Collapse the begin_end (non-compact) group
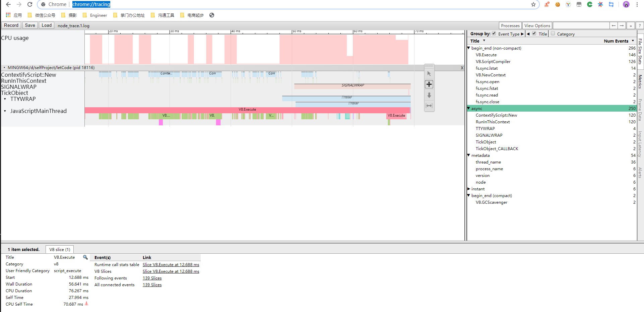 469,48
